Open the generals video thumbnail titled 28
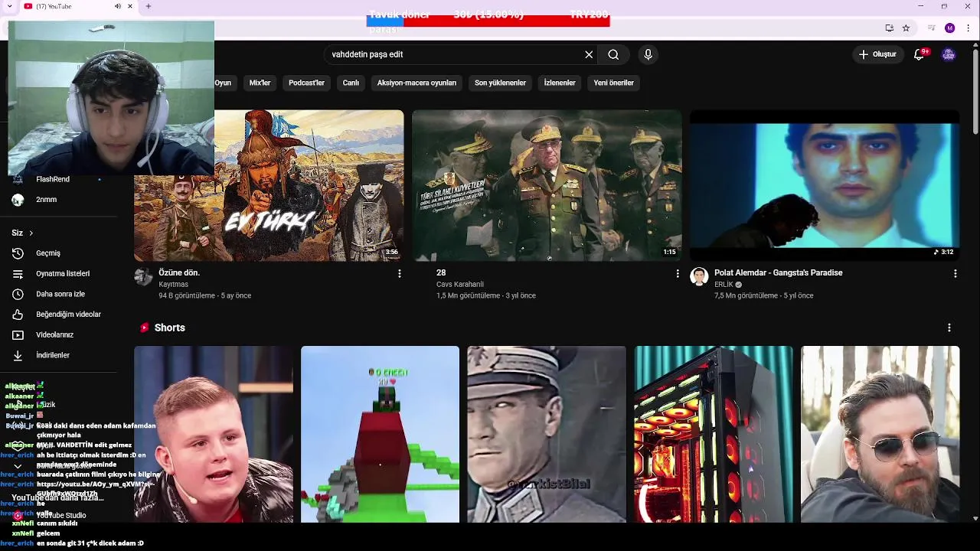This screenshot has width=980, height=551. 547,185
